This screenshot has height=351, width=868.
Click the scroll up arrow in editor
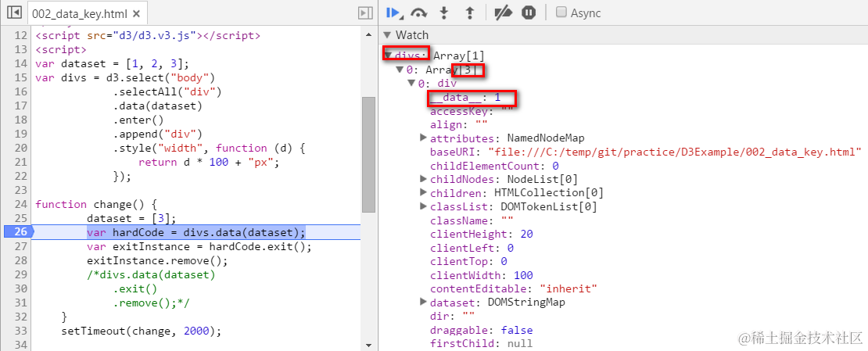click(x=368, y=34)
